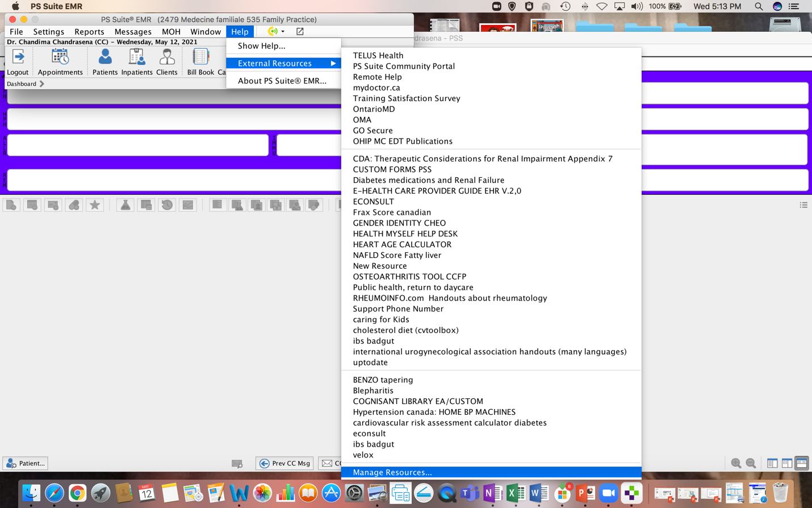This screenshot has height=508, width=812.
Task: Expand the External Resources submenu
Action: pyautogui.click(x=284, y=63)
